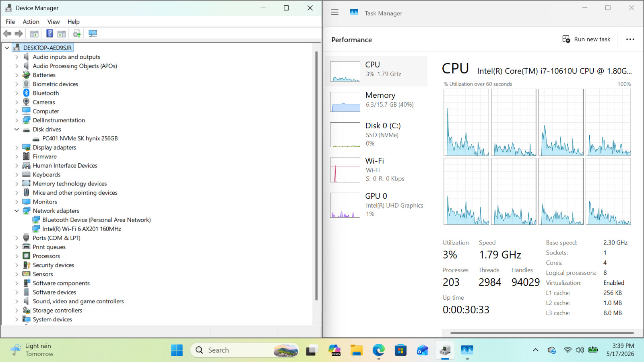Expand the System devices category

tap(17, 319)
